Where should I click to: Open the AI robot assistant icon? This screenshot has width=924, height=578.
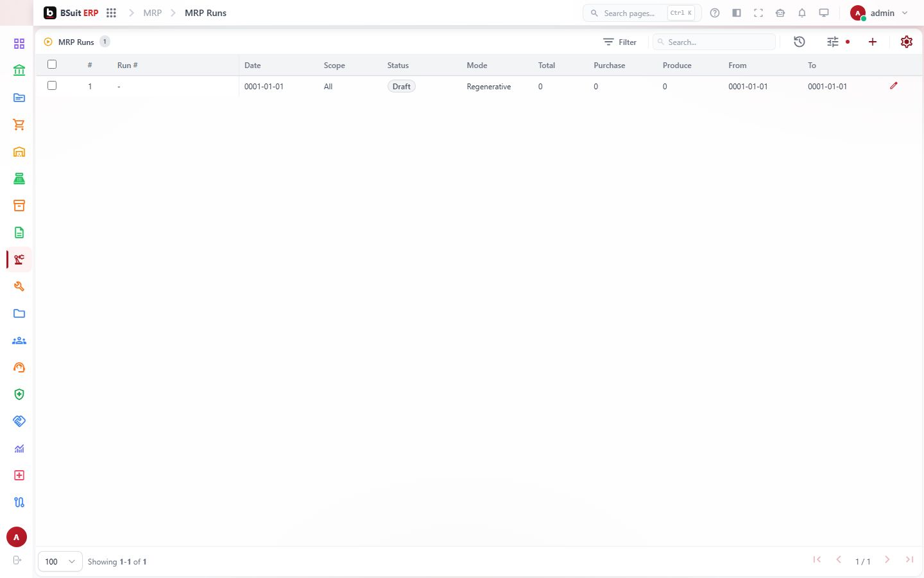pyautogui.click(x=780, y=13)
